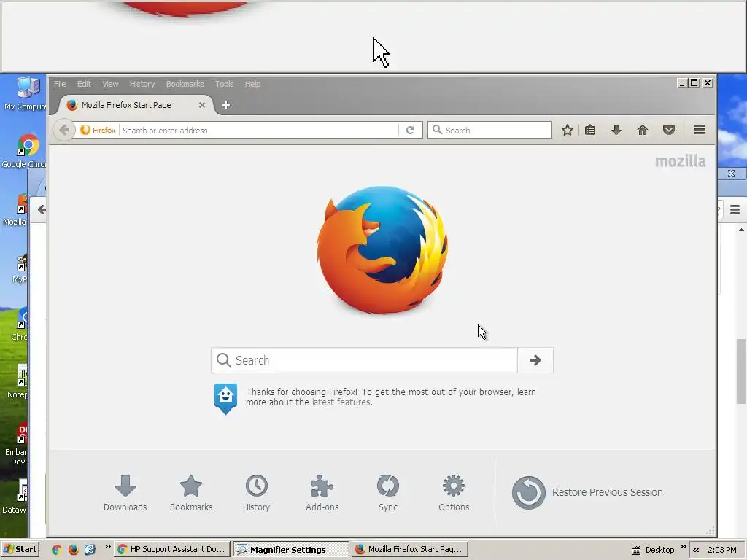Viewport: 747px width, 560px height.
Task: Save to Pocket icon in Firefox toolbar
Action: coord(669,130)
